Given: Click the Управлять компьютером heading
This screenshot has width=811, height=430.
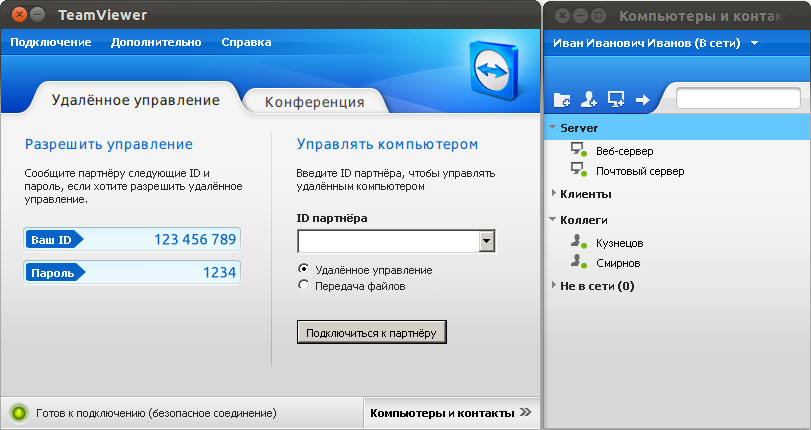Looking at the screenshot, I should click(387, 144).
